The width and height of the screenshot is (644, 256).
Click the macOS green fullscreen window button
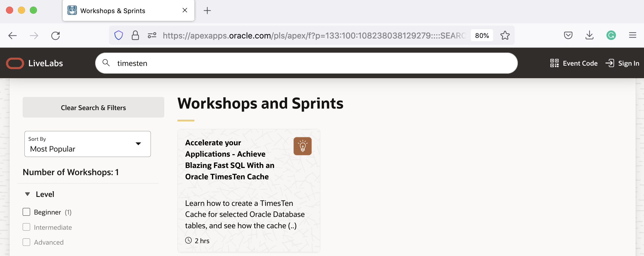point(33,10)
